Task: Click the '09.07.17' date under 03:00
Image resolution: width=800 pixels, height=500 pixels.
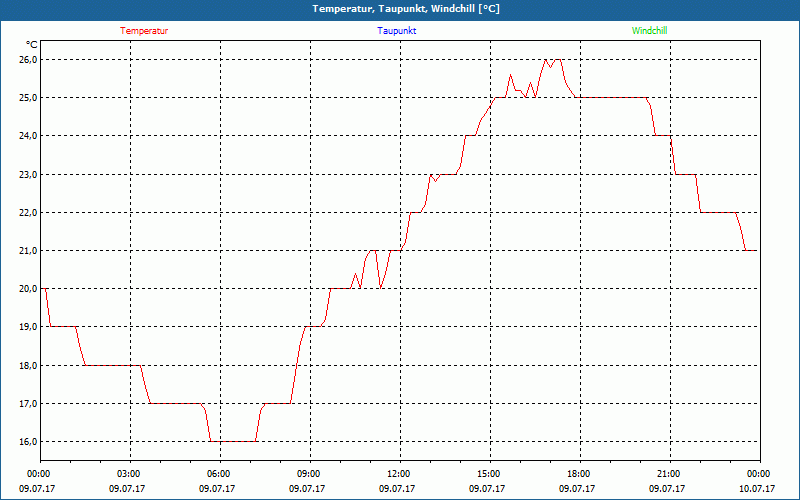Action: [127, 488]
